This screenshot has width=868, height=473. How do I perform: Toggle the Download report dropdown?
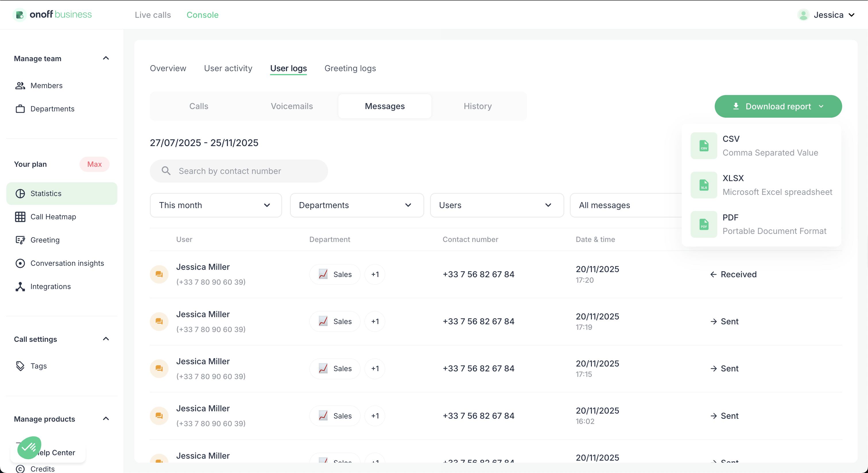coord(778,106)
